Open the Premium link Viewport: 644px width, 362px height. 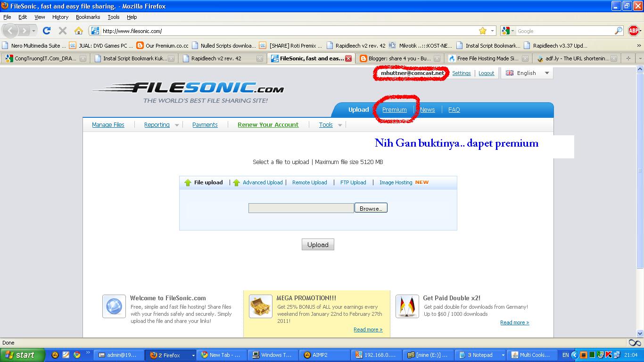(x=394, y=110)
